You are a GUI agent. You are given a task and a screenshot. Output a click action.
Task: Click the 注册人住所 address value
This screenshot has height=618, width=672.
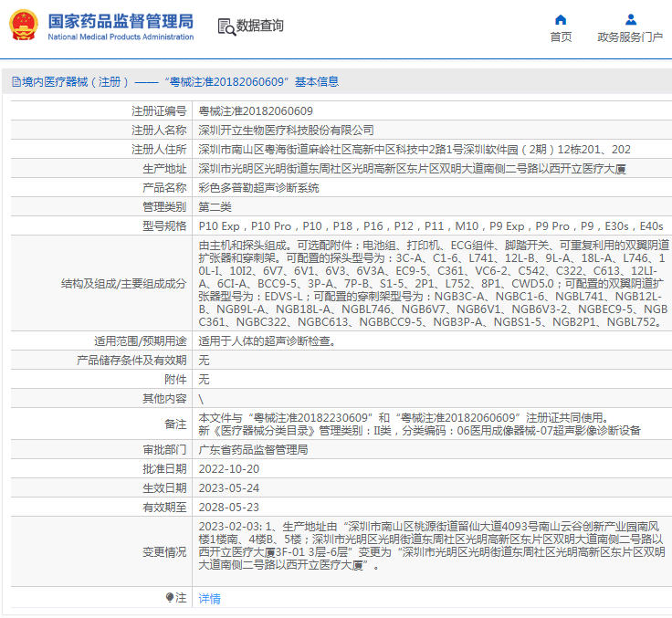[x=415, y=150]
